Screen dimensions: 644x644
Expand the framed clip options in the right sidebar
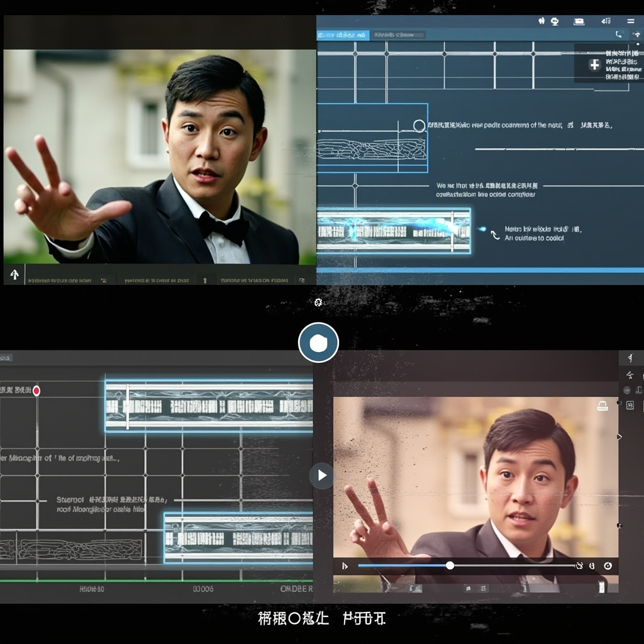[630, 404]
